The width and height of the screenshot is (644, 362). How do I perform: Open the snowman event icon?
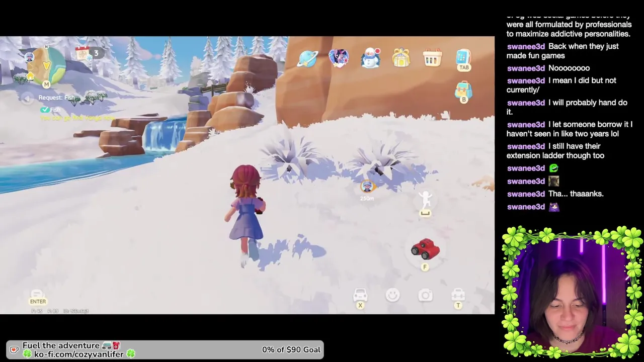pos(371,58)
